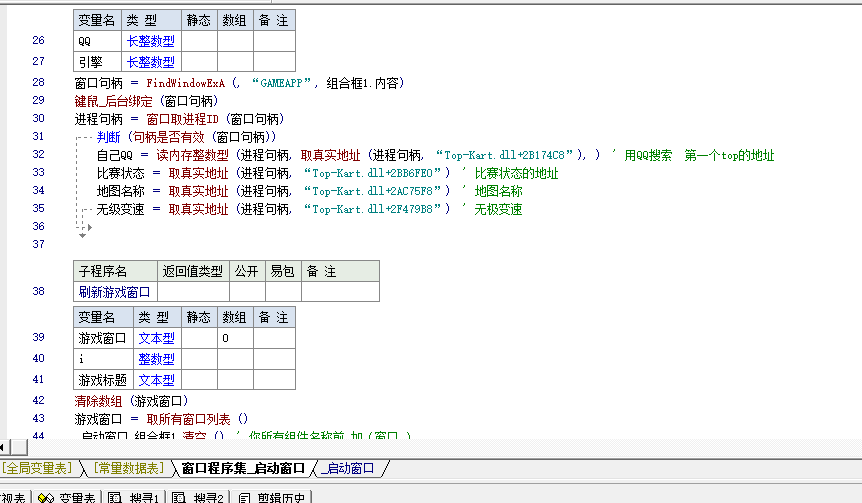Click 长整数型 type of variable 引擎
862x503 pixels.
pyautogui.click(x=150, y=61)
